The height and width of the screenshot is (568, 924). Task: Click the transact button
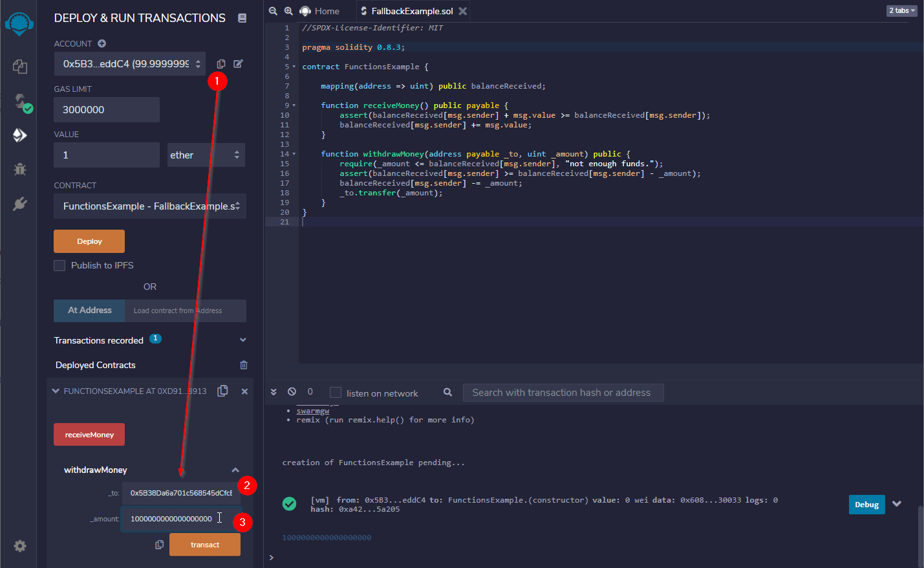[205, 545]
